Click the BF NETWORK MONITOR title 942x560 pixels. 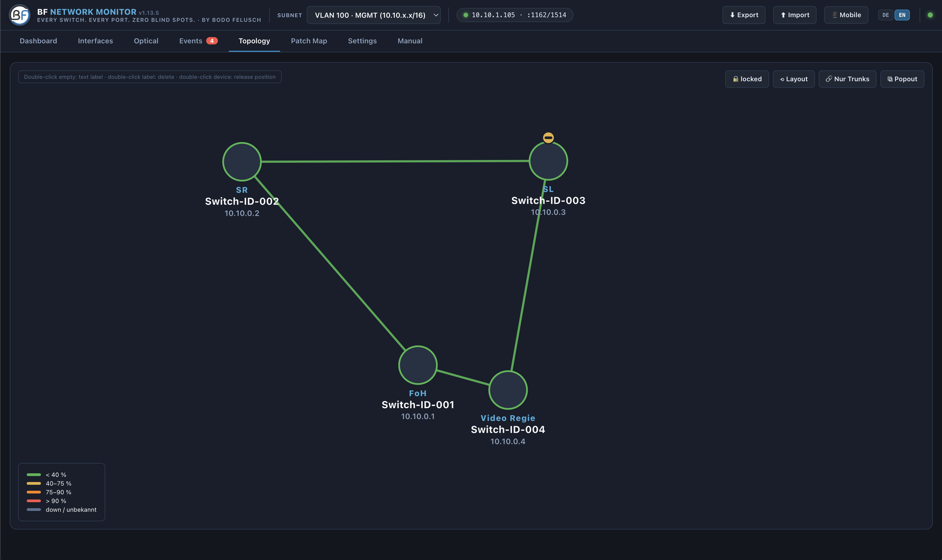click(x=87, y=12)
